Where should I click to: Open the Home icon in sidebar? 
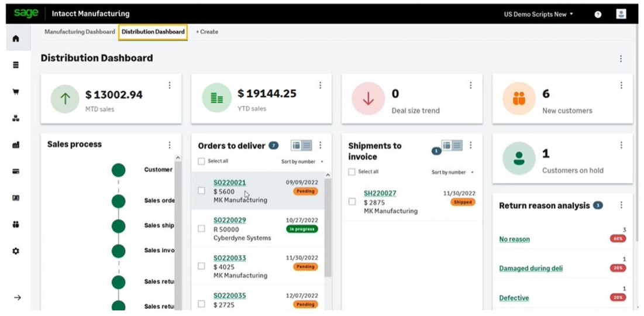(16, 39)
